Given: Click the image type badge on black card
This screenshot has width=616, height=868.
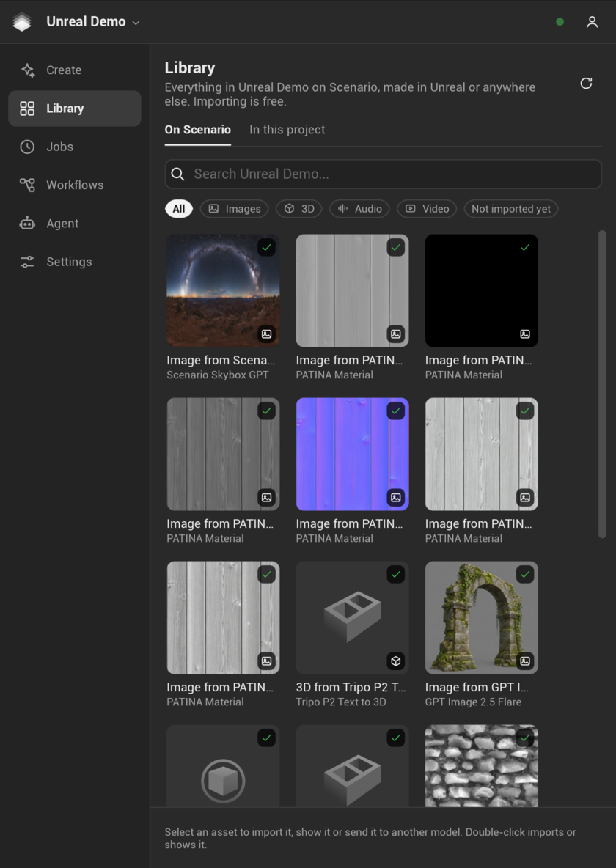Looking at the screenshot, I should pyautogui.click(x=525, y=334).
